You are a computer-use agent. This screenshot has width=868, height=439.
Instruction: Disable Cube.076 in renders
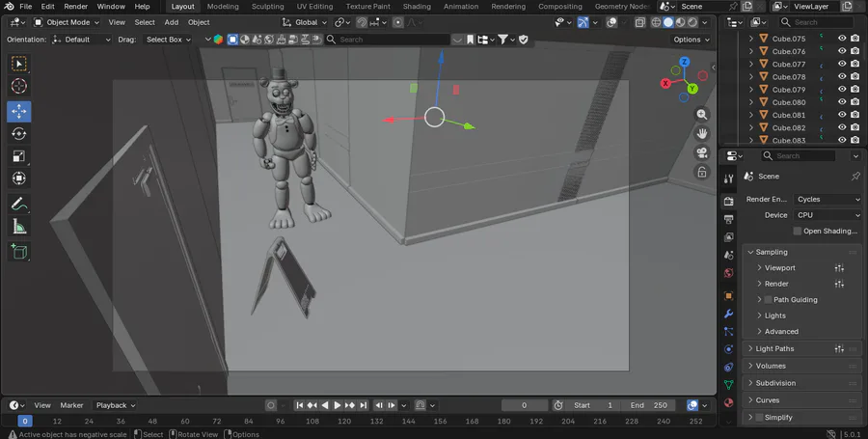point(855,51)
